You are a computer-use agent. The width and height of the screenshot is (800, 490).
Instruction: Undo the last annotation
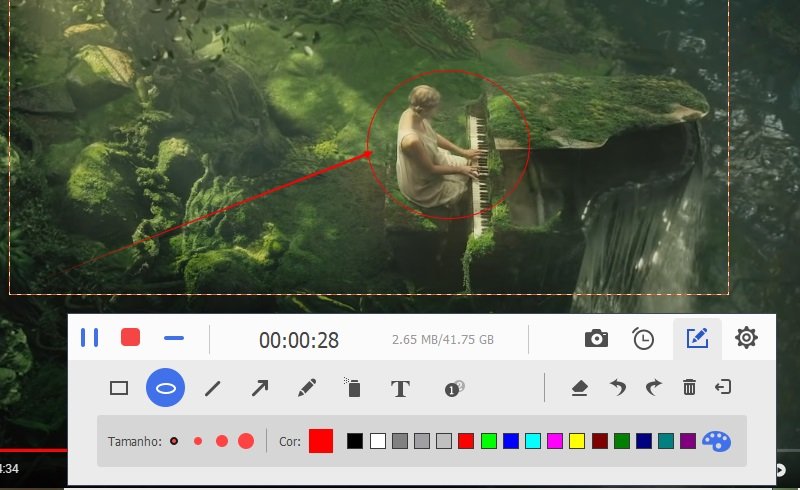[618, 387]
